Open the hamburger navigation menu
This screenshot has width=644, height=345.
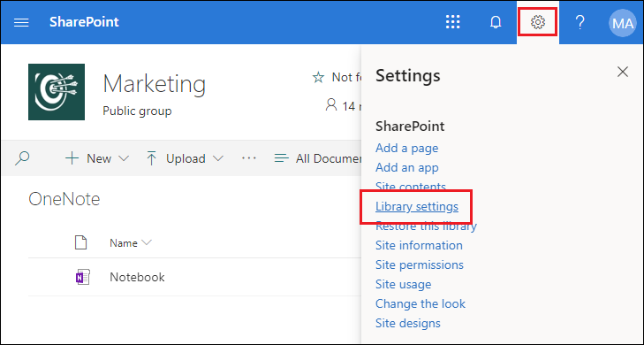pyautogui.click(x=21, y=22)
